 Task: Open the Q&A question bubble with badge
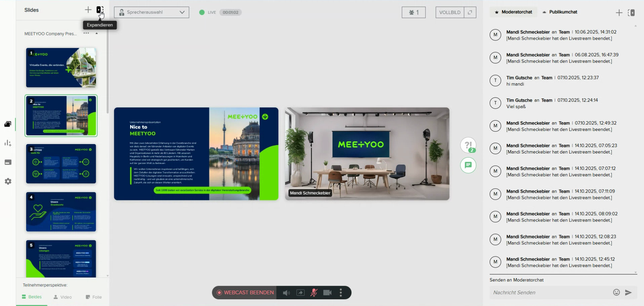pyautogui.click(x=468, y=145)
